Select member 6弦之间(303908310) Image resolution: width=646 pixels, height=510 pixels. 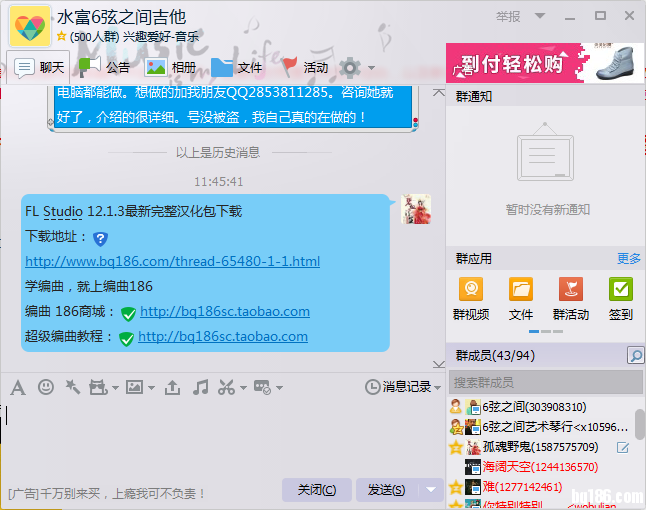541,407
